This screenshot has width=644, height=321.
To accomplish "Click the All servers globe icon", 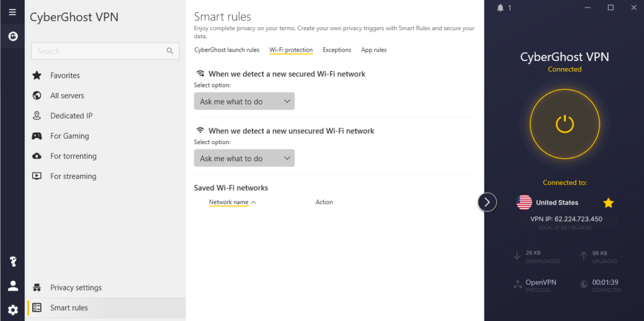I will tap(37, 95).
